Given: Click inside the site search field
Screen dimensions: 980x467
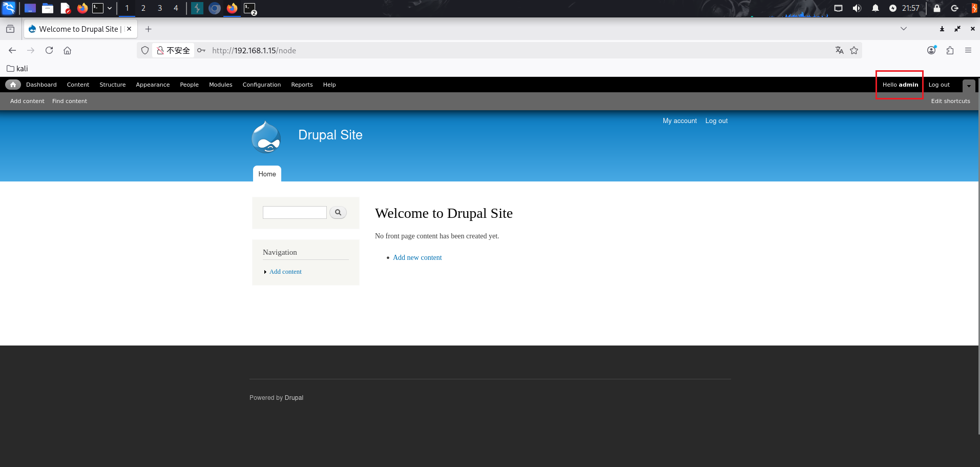Looking at the screenshot, I should (x=295, y=212).
